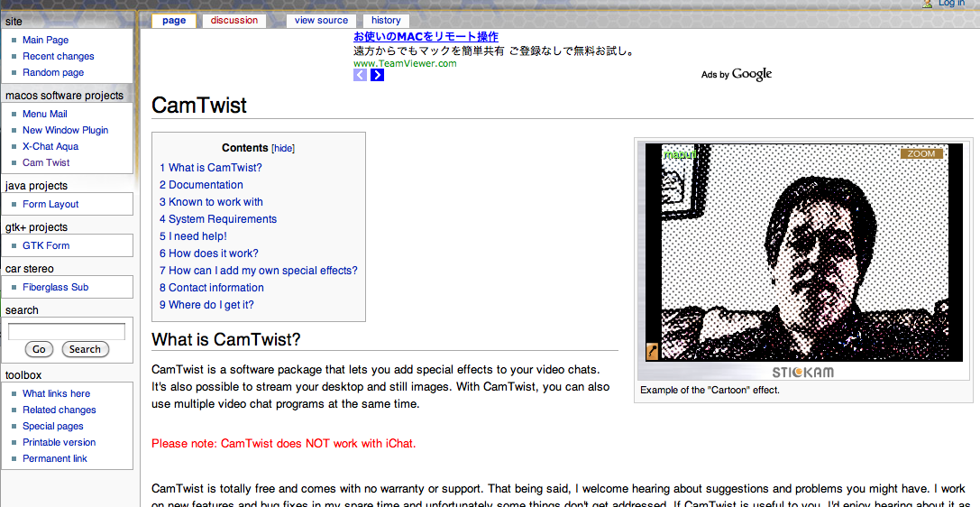Jump to How can I add my own special effects?
The image size is (980, 507).
pyautogui.click(x=259, y=271)
